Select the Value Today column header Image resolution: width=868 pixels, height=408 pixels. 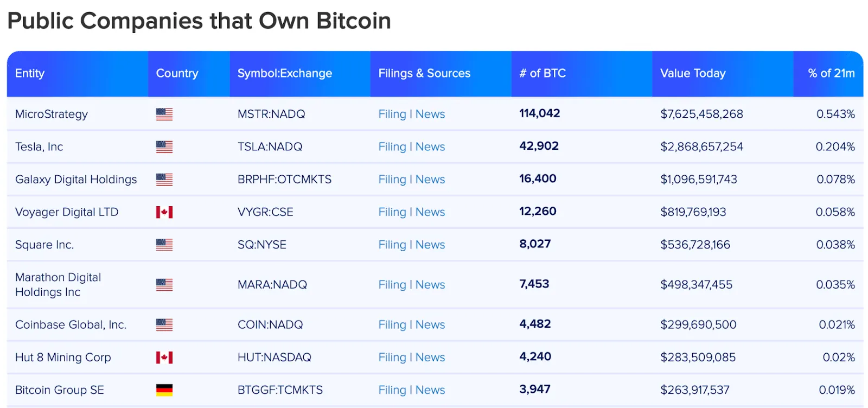[692, 73]
